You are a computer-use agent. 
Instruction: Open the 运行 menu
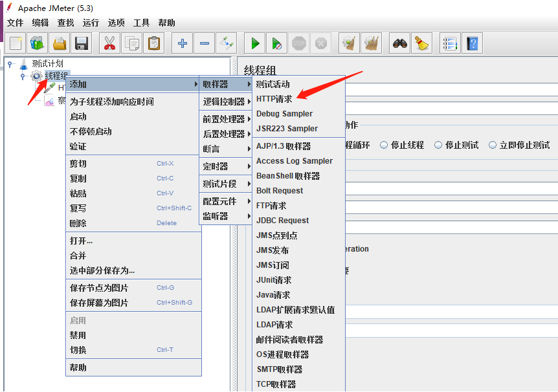pos(91,23)
